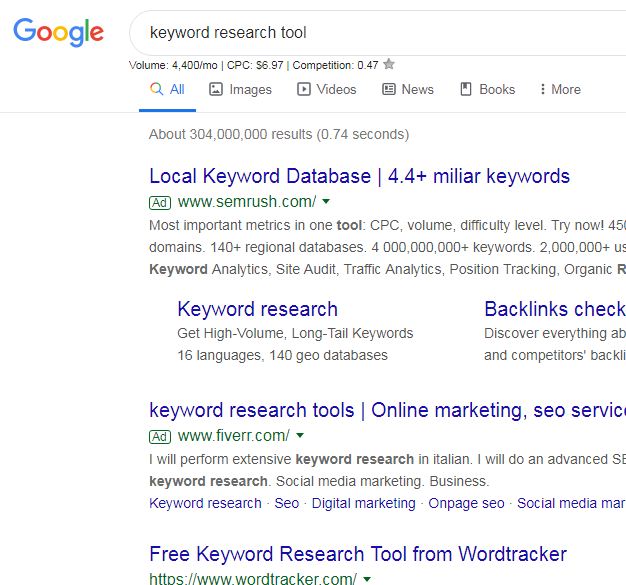Click the www.semrush.com/ URL text

click(x=247, y=202)
